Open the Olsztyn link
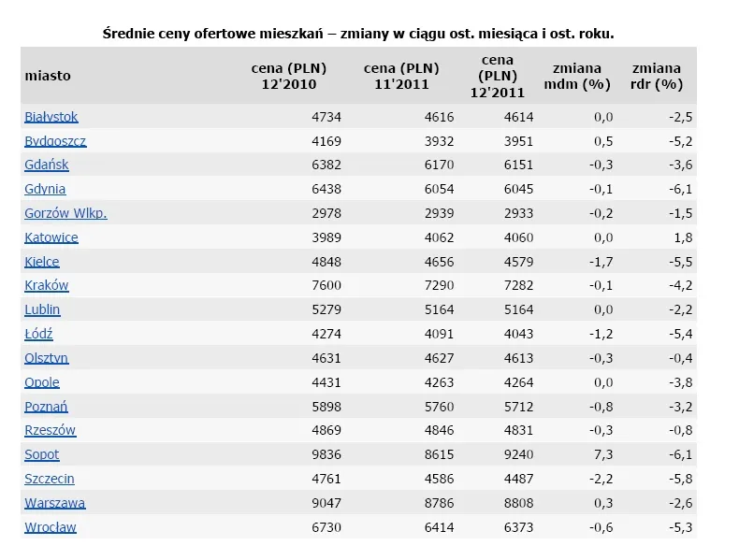 pyautogui.click(x=47, y=358)
